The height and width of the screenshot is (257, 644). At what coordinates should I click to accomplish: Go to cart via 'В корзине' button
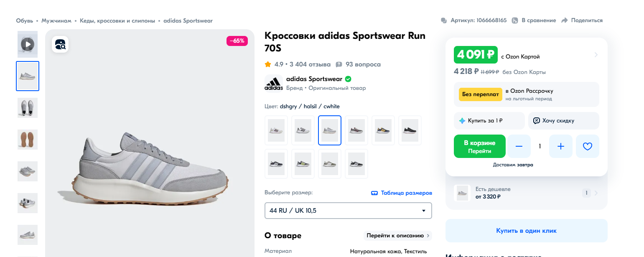pos(479,146)
